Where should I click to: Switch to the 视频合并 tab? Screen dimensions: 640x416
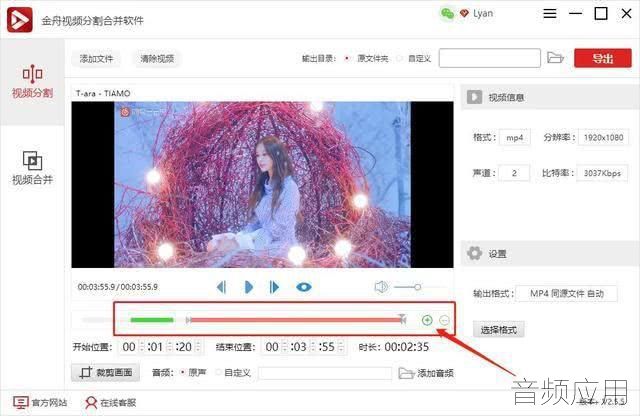32,168
